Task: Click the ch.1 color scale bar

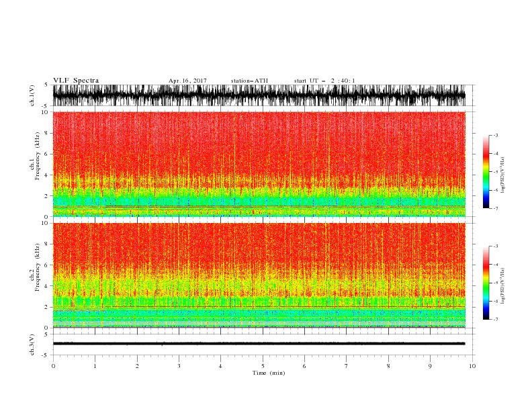Action: point(486,172)
